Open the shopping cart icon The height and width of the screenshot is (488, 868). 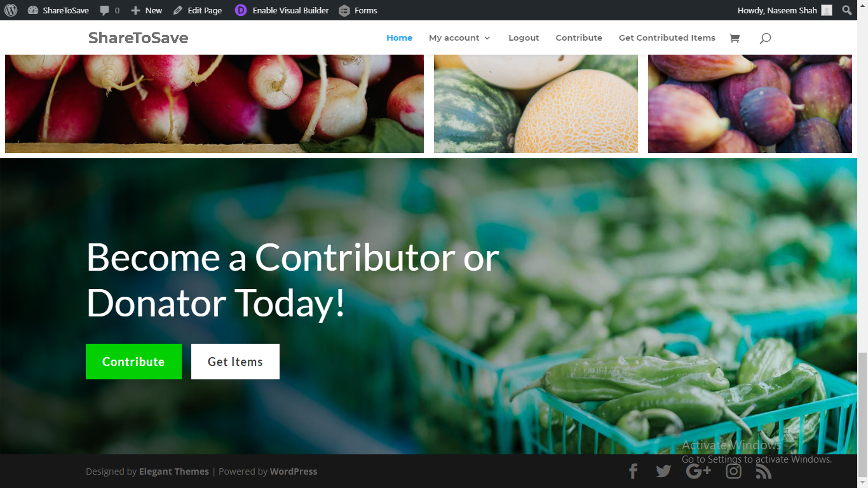coord(735,38)
